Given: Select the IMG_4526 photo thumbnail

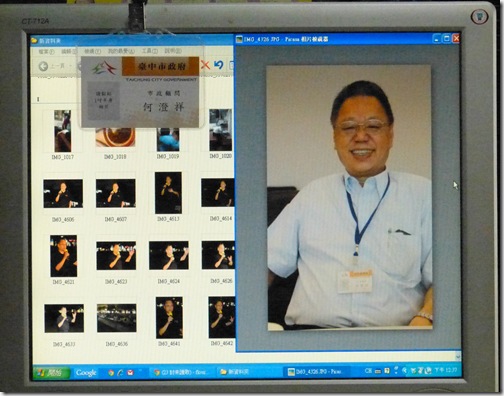Looking at the screenshot, I should tap(218, 255).
